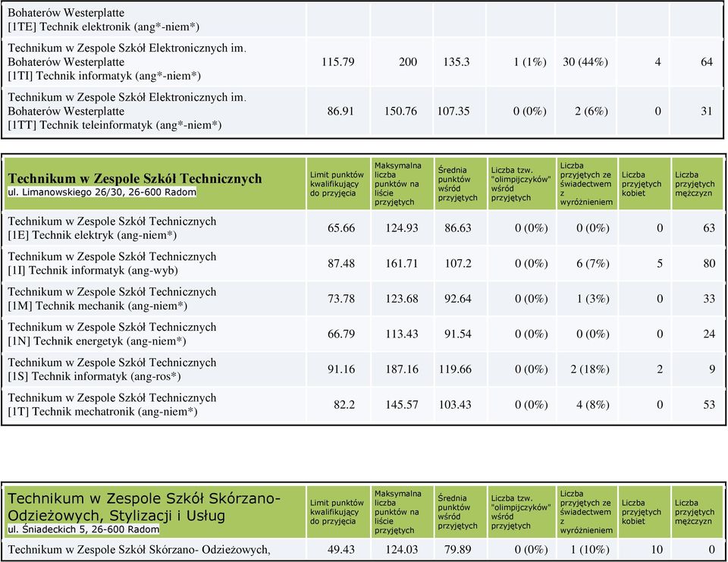This screenshot has width=728, height=562.
Task: Select the value 91.16
Action: point(341,369)
